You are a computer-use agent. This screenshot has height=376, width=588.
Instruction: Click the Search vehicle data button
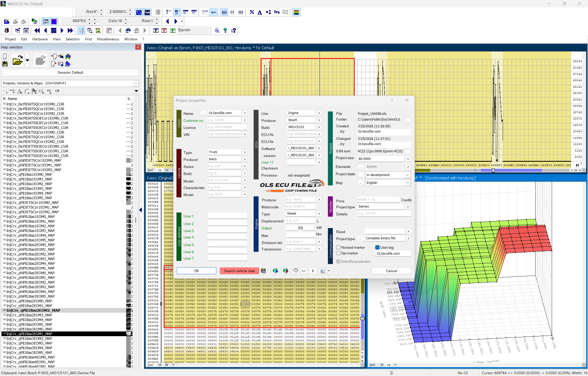tap(239, 271)
